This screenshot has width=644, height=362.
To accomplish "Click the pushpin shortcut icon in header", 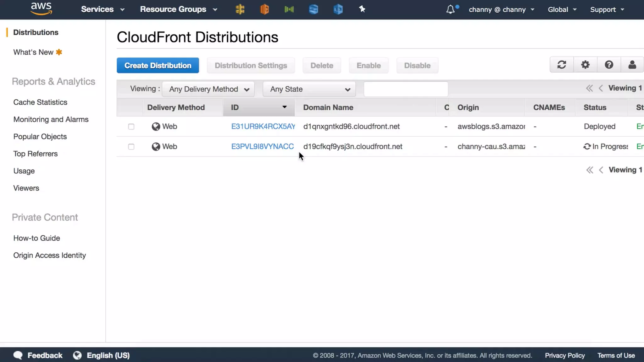I will tap(362, 9).
